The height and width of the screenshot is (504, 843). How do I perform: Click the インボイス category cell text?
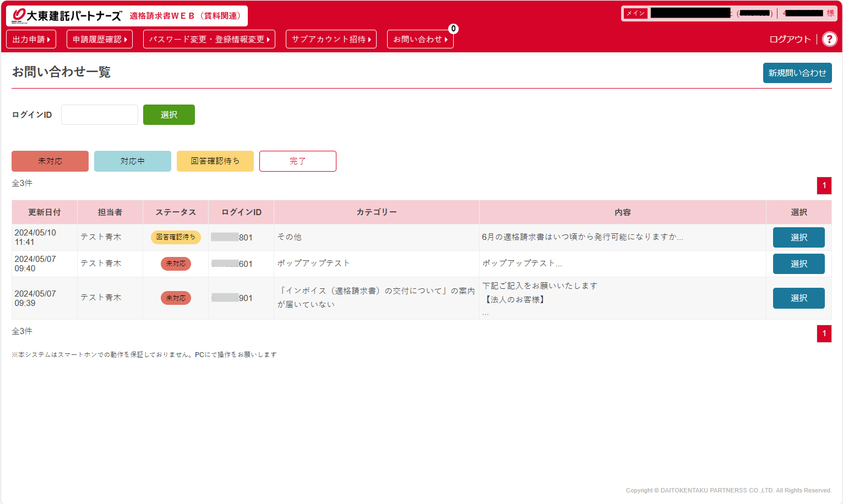click(x=377, y=297)
